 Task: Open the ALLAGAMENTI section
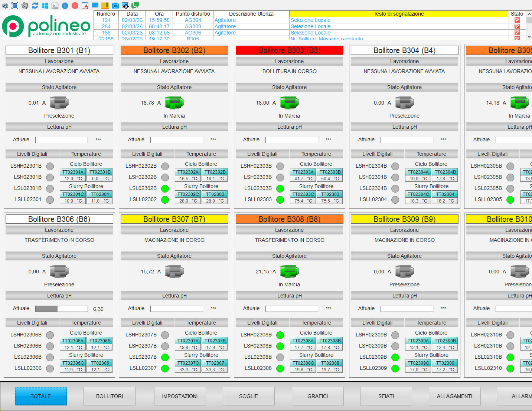pyautogui.click(x=454, y=396)
